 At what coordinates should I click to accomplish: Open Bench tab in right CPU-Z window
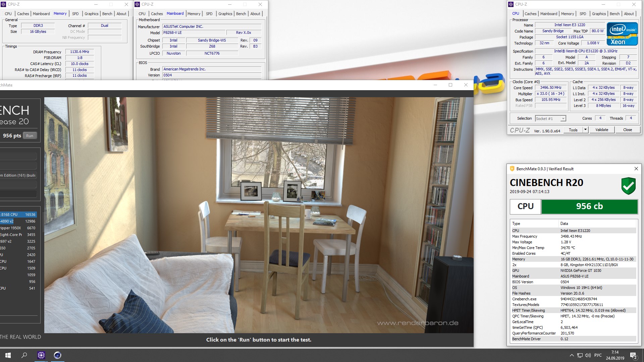pos(614,14)
